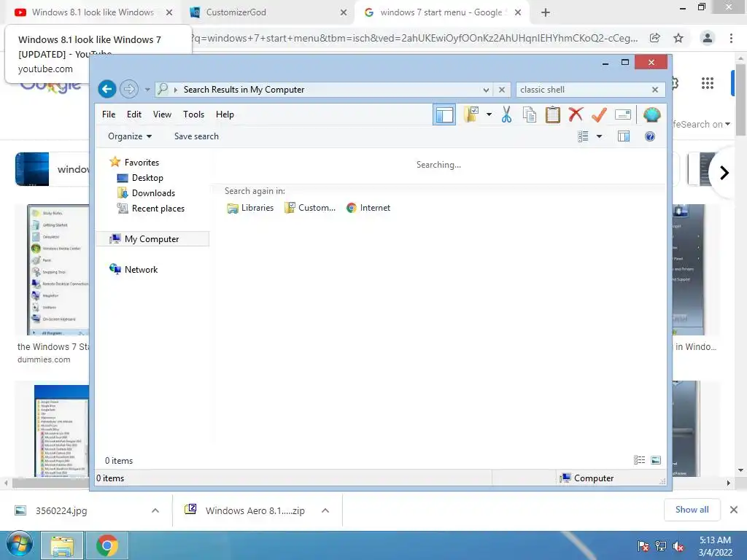
Task: Click the muted volume tray icon
Action: [678, 546]
